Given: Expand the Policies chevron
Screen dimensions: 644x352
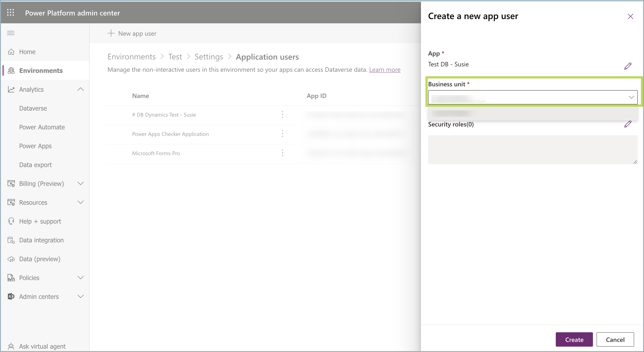Looking at the screenshot, I should 81,278.
